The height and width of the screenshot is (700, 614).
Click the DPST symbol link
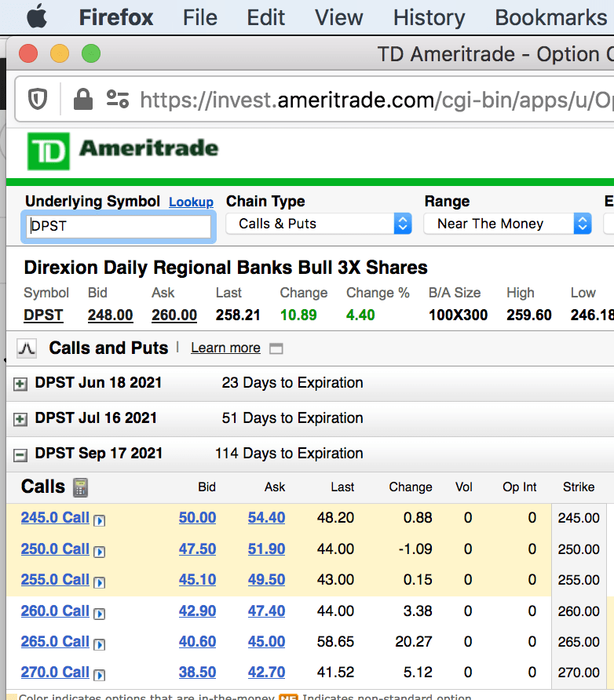point(43,315)
